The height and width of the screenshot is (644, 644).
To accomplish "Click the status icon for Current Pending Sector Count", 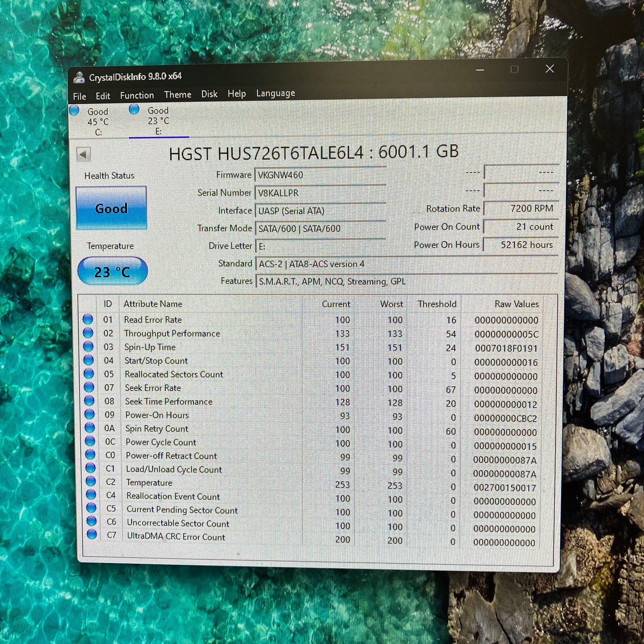I will [x=91, y=508].
